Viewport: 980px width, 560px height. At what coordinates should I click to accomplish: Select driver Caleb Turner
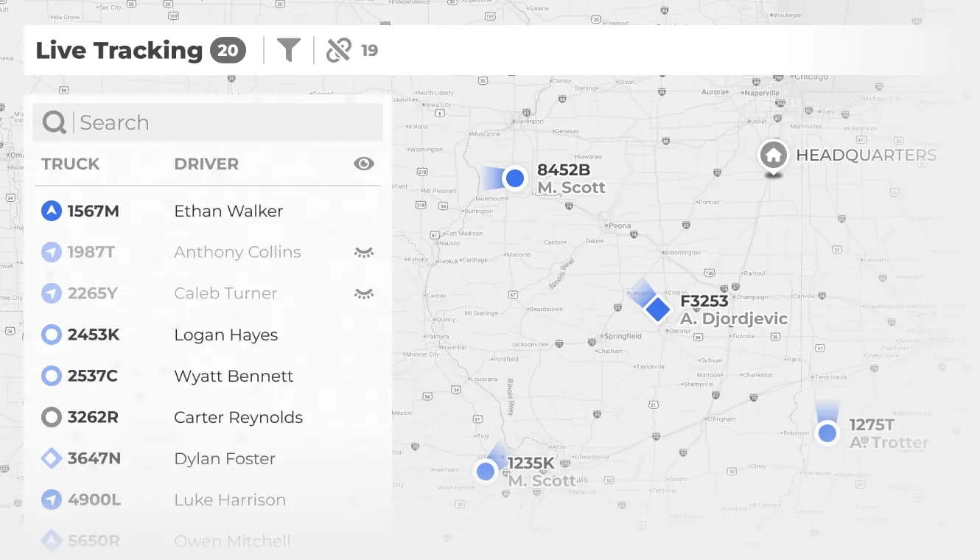point(225,294)
